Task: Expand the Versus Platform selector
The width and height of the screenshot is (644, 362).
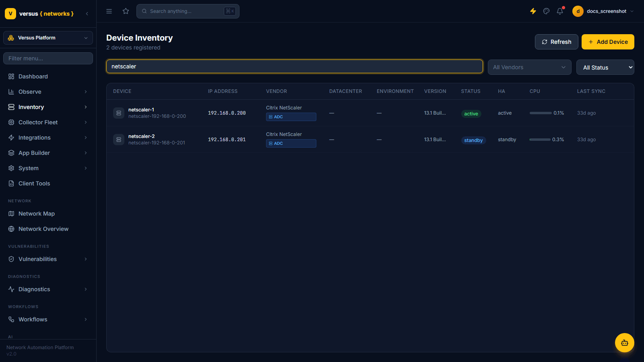Action: coord(48,38)
